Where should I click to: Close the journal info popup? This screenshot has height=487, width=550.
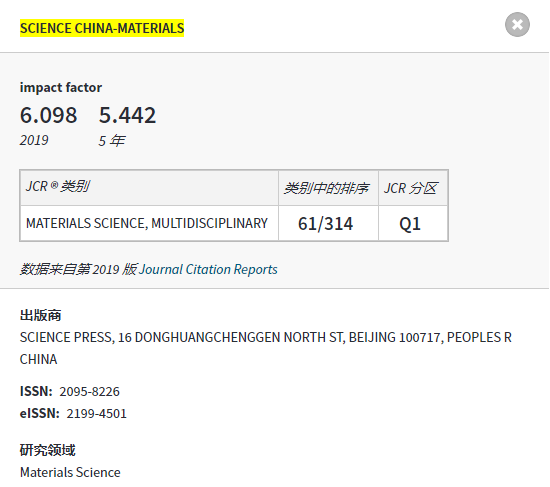pos(517,25)
